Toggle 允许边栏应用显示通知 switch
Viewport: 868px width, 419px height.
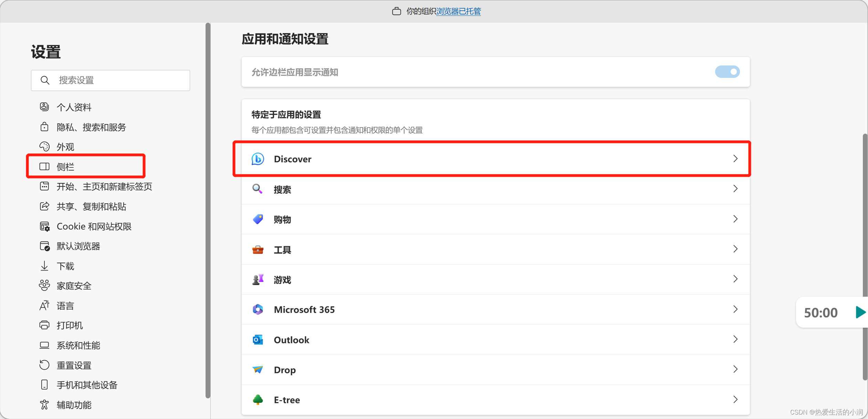(x=727, y=72)
